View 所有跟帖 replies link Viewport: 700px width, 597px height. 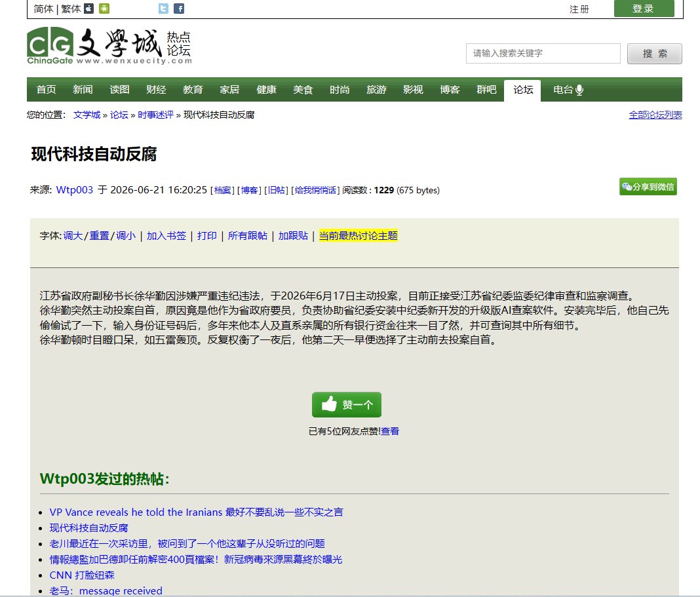click(x=247, y=236)
